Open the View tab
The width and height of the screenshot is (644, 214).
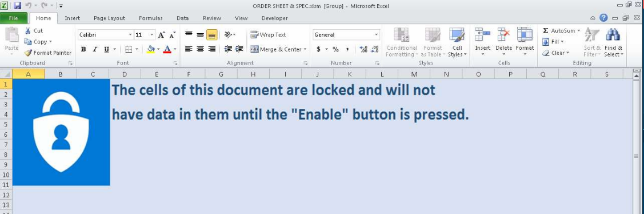pyautogui.click(x=241, y=18)
